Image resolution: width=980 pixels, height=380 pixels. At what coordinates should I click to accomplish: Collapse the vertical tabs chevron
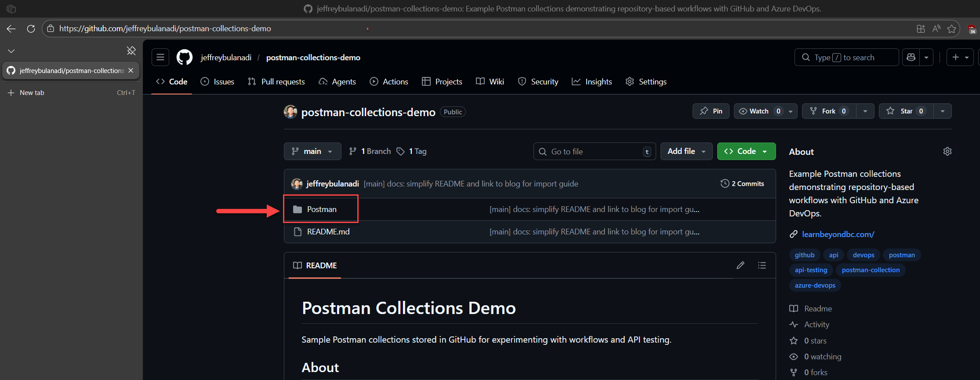11,51
